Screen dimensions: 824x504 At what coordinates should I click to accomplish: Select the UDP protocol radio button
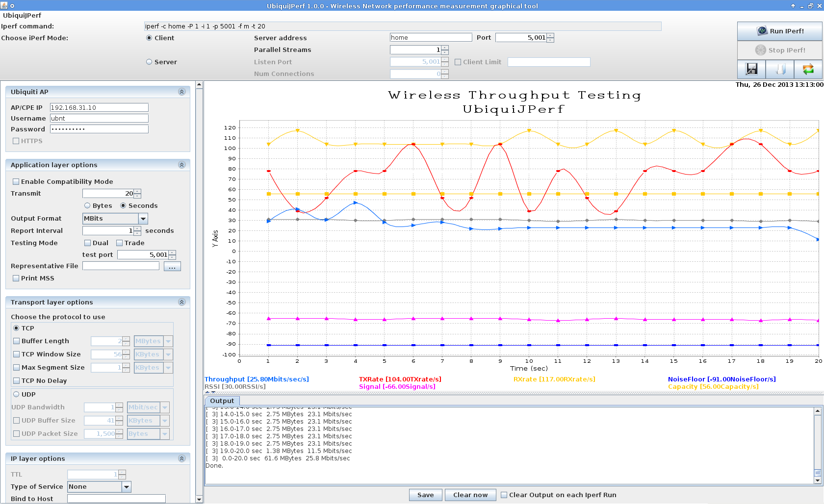click(x=16, y=394)
